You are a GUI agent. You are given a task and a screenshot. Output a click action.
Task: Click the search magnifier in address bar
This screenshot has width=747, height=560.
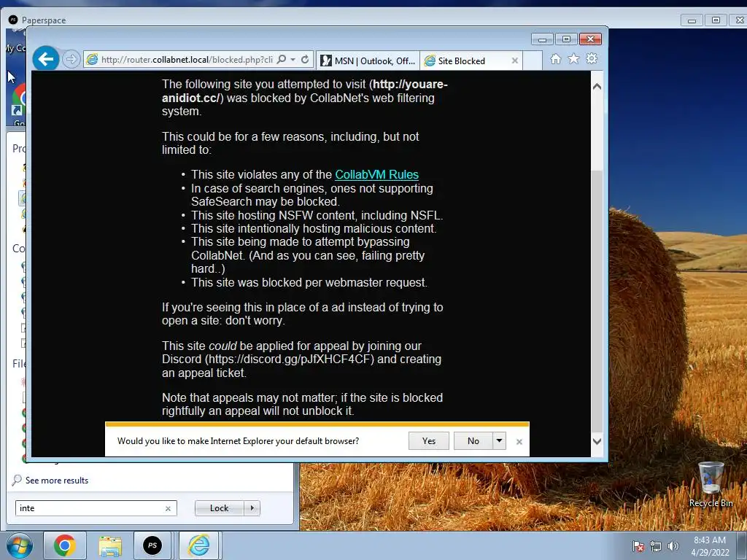[x=282, y=60]
